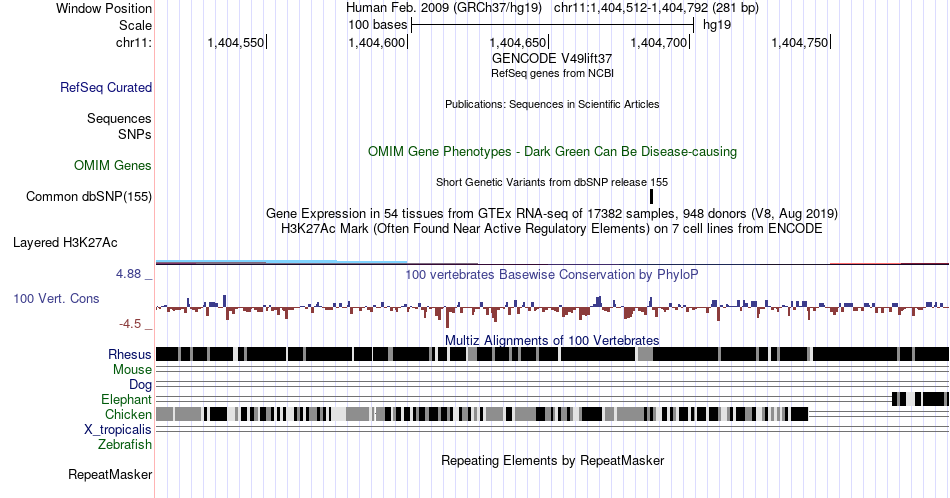Select the Mouse alignment row label
This screenshot has height=498, width=950.
(132, 370)
